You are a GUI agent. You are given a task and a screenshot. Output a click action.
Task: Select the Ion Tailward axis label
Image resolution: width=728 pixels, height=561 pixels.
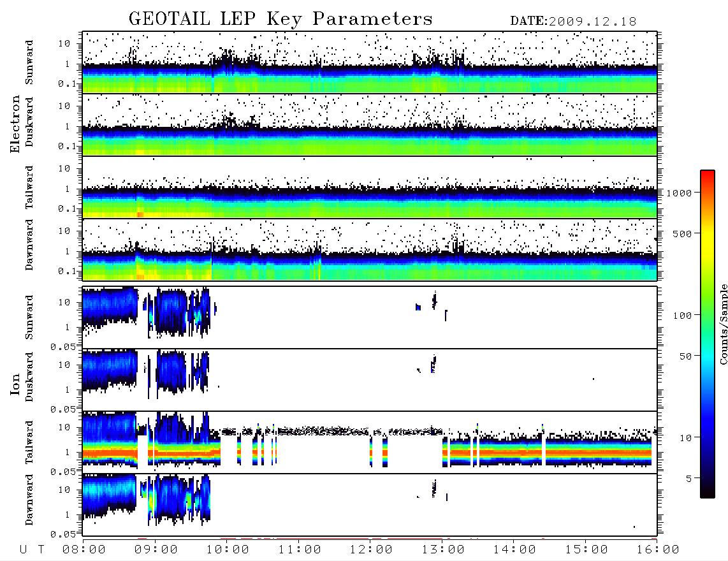(x=29, y=442)
